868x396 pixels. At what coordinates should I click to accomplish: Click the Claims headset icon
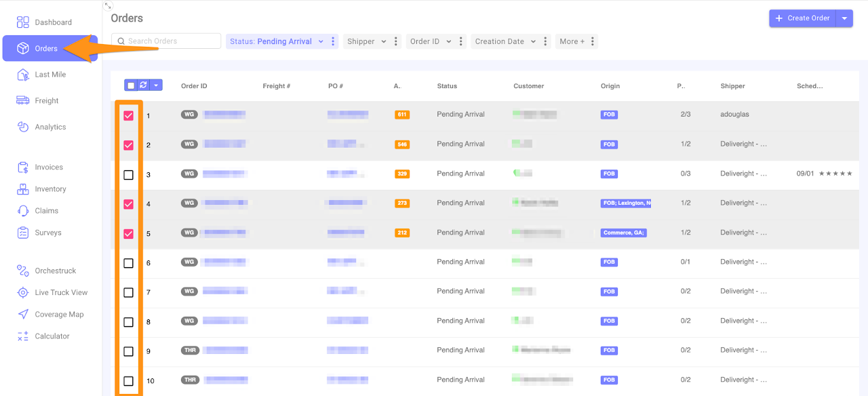tap(23, 211)
